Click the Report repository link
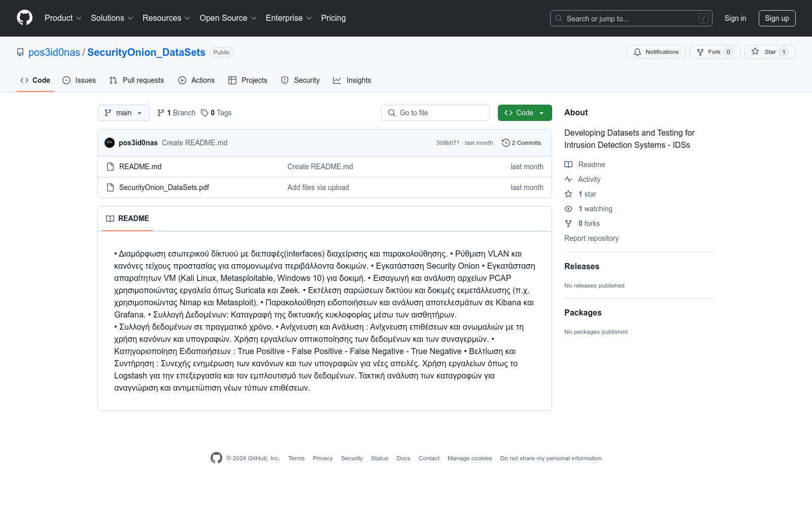This screenshot has height=508, width=812. (x=592, y=238)
